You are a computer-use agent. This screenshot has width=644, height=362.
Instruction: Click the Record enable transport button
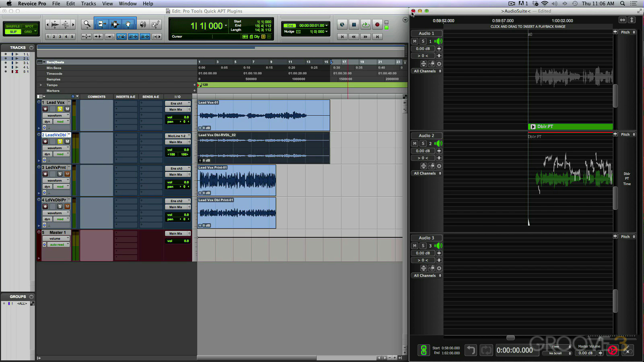(x=377, y=25)
